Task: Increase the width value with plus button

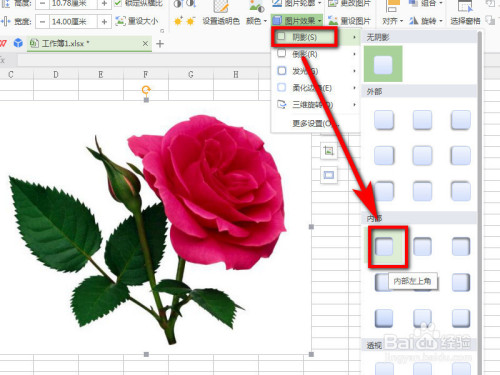Action: click(104, 22)
